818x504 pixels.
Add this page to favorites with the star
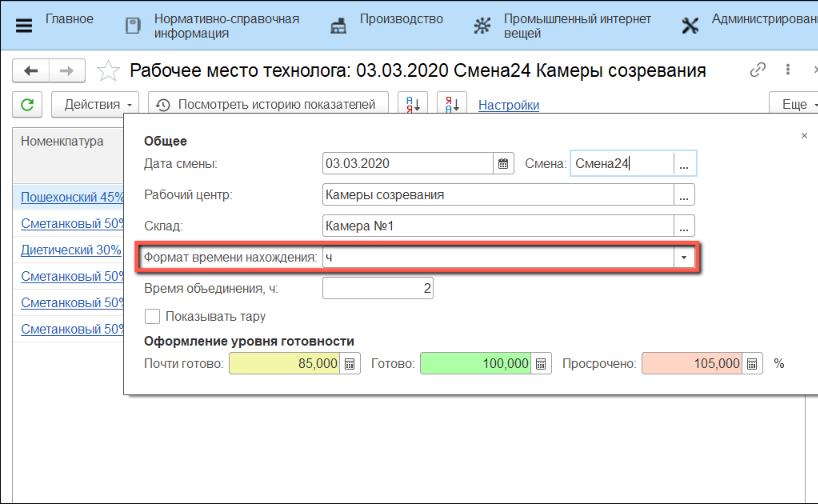(x=110, y=71)
